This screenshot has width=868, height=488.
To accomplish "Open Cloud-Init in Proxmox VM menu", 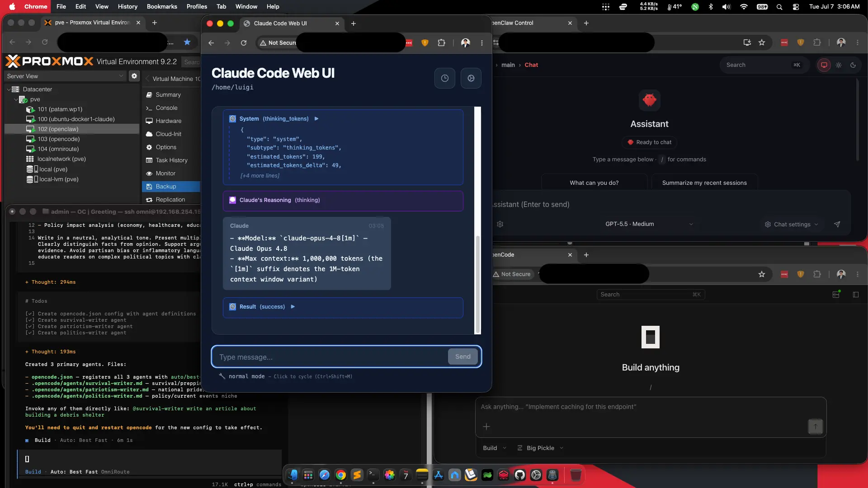I will 168,134.
